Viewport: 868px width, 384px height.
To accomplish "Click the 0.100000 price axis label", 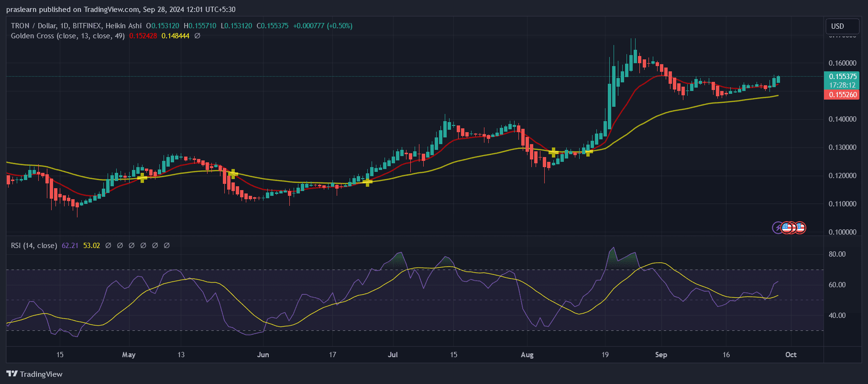I will click(x=842, y=232).
